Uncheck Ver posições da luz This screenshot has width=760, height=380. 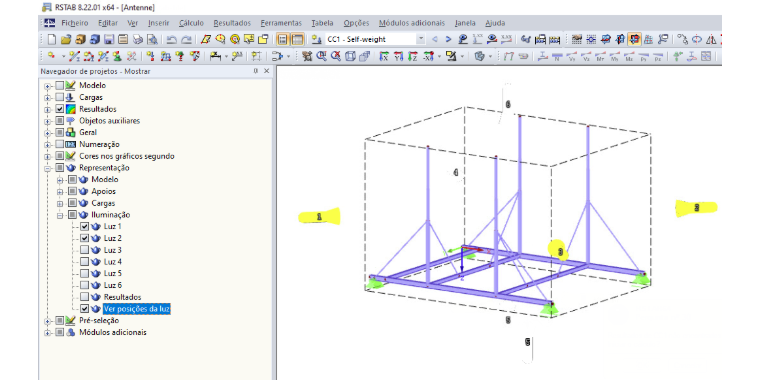click(x=84, y=309)
